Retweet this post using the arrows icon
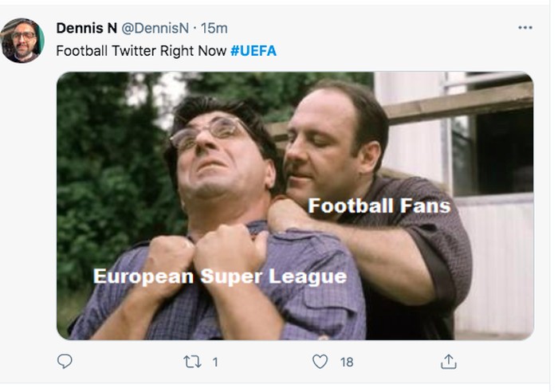The width and height of the screenshot is (558, 392). point(192,362)
